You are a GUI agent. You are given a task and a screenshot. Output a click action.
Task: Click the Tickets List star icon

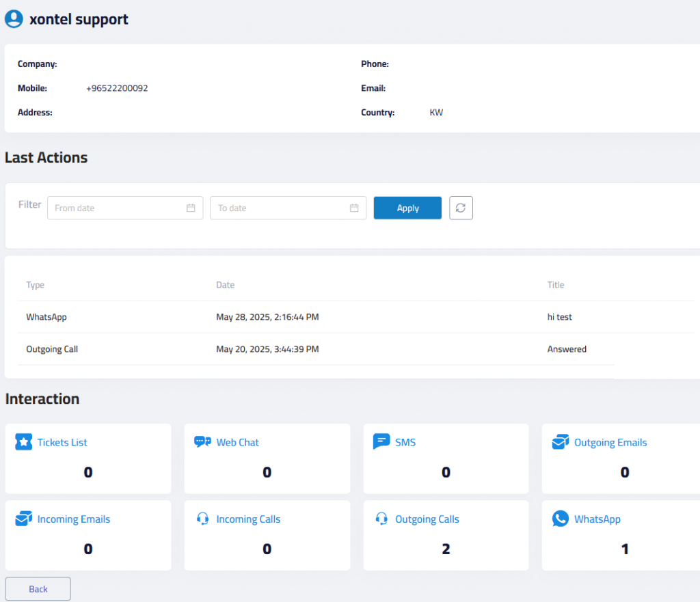pos(24,442)
